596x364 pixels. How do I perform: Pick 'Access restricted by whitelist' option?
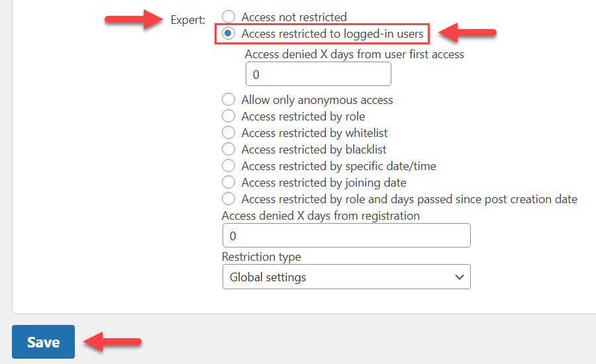[228, 132]
